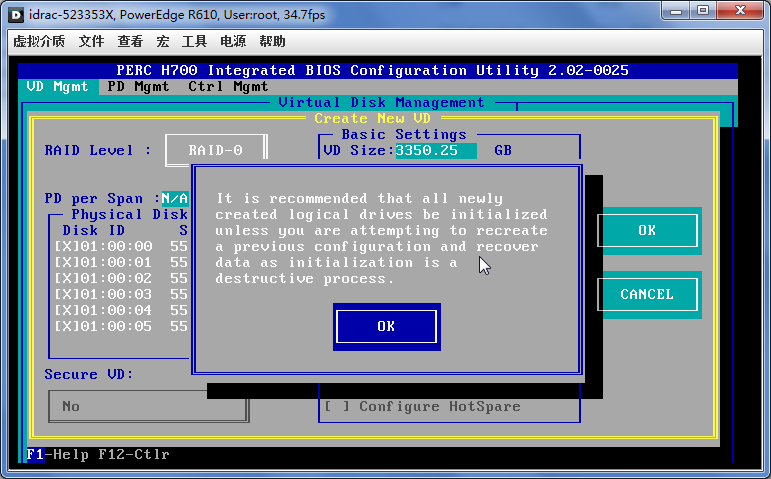Screen dimensions: 771x479
Task: Click the F1-Help hint in the status line
Action: (57, 454)
